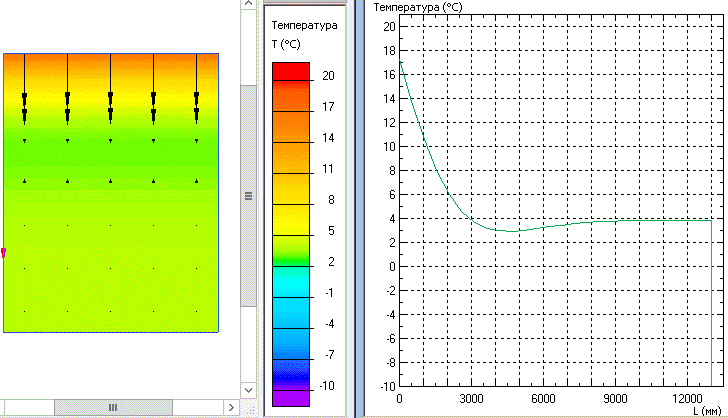This screenshot has width=728, height=418.
Task: Click the vertical scrollbar thumb of model view
Action: tap(248, 196)
